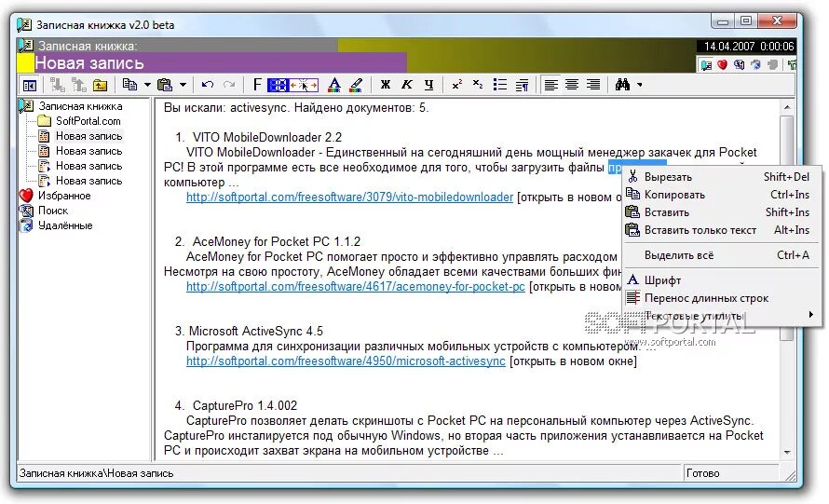
Task: Open the find button dropdown arrow
Action: click(640, 85)
